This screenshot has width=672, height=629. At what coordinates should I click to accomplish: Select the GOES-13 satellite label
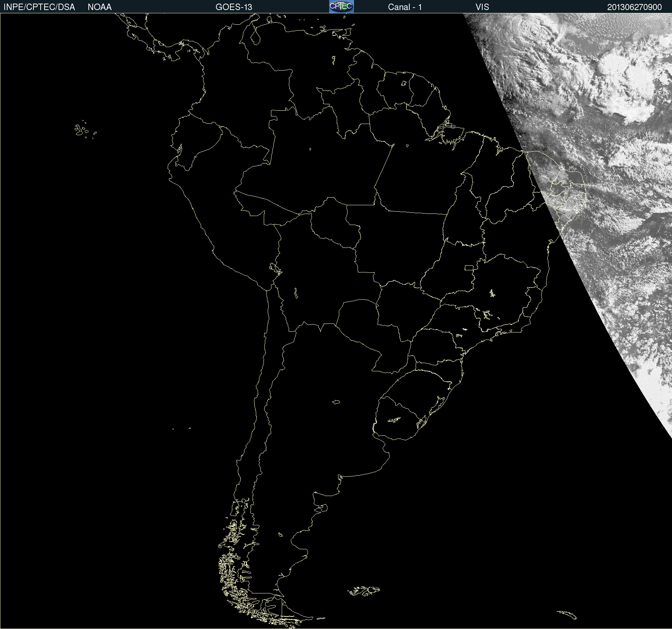[234, 7]
